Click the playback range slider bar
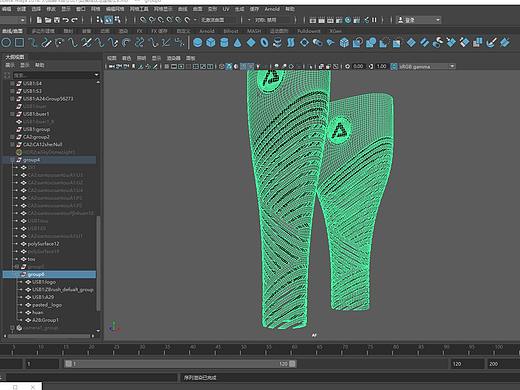 point(180,364)
